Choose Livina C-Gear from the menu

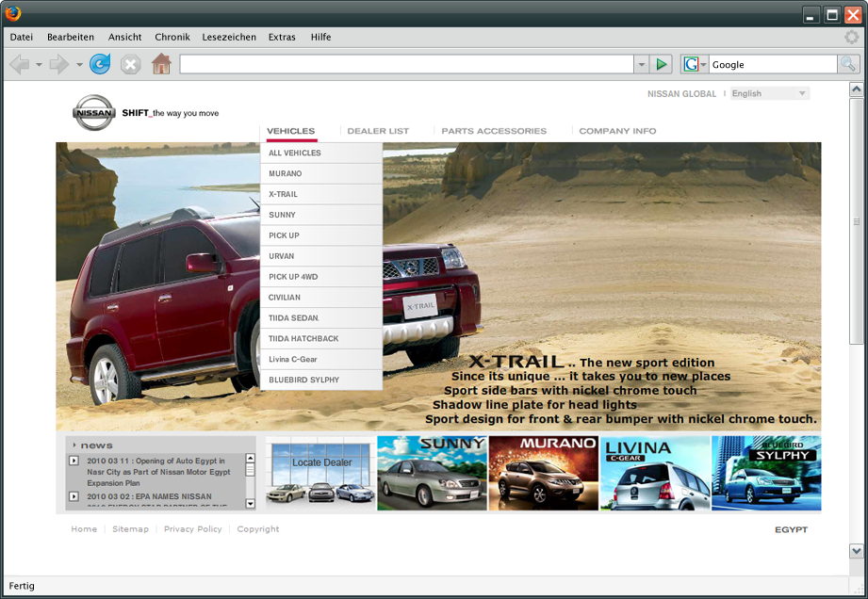321,360
